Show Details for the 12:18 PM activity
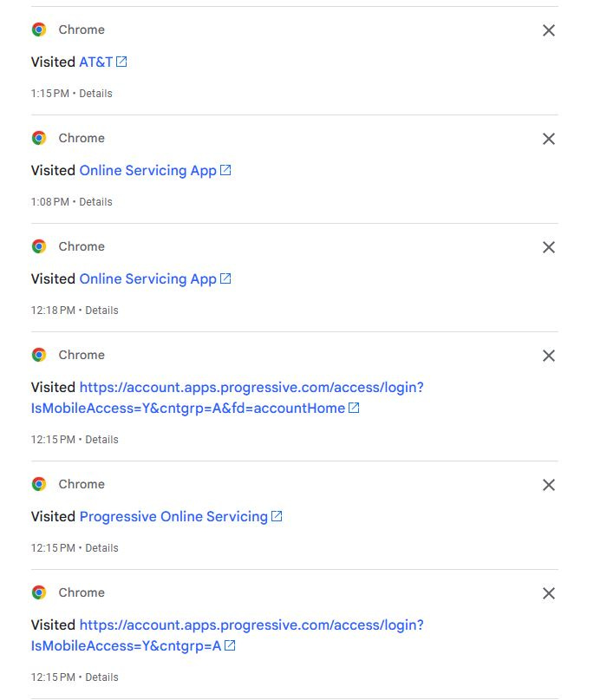Viewport: 607px width, 700px height. 101,311
